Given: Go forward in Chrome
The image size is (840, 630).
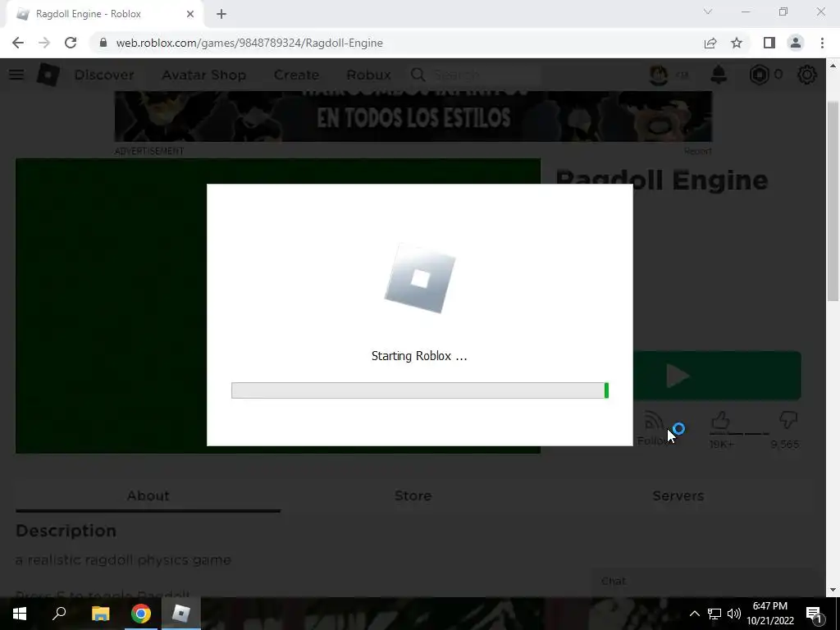Looking at the screenshot, I should pos(44,43).
